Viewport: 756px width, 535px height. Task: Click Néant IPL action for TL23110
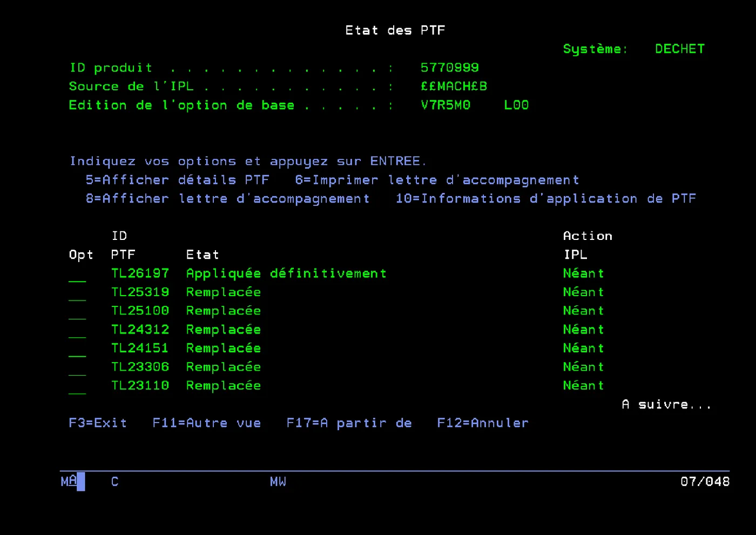coord(584,386)
